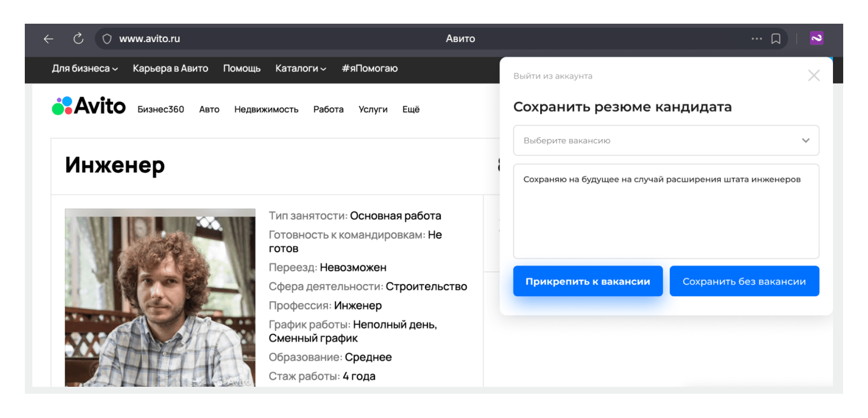This screenshot has height=418, width=868.
Task: Reload the page with refresh icon
Action: pyautogui.click(x=78, y=38)
